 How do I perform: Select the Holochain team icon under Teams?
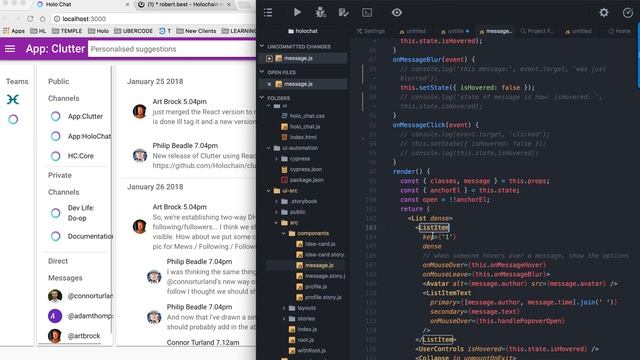(x=13, y=100)
